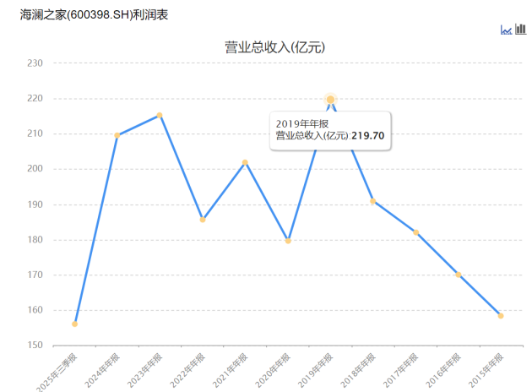
Task: Click the x-axis label 2025年三季报
Action: coord(57,373)
